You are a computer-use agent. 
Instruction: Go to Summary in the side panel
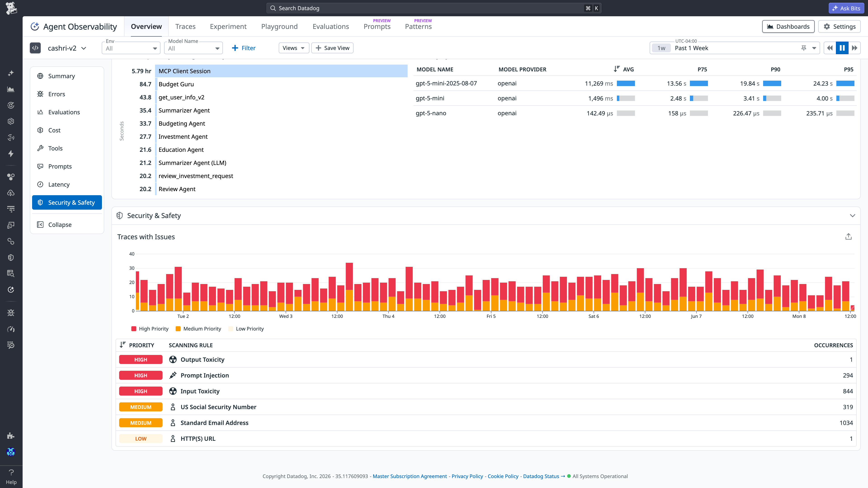(x=67, y=76)
